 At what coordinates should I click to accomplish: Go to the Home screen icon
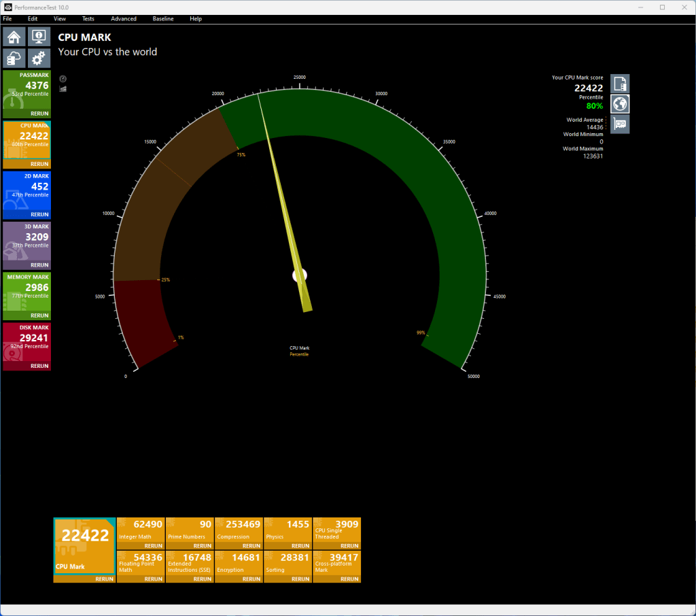(x=14, y=37)
